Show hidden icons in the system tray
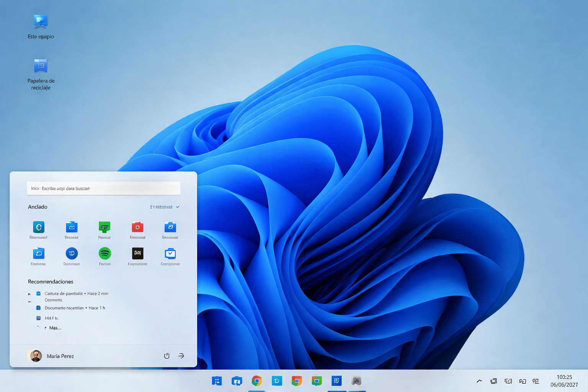This screenshot has width=588, height=392. [479, 381]
